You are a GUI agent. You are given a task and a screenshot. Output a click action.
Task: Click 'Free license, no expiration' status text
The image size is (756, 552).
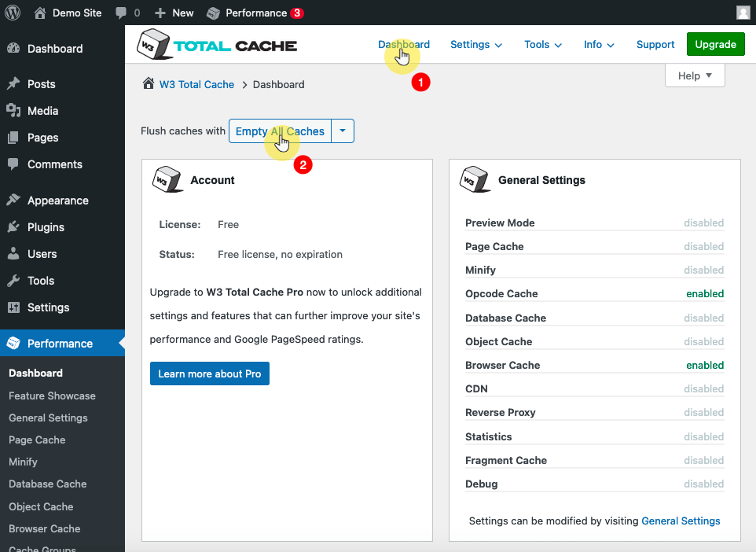coord(280,254)
